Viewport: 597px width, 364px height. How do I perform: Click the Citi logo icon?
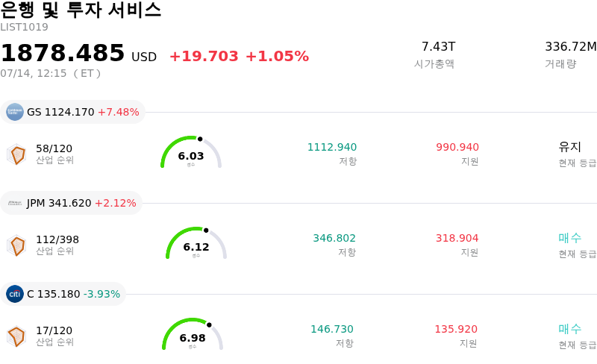pyautogui.click(x=15, y=294)
